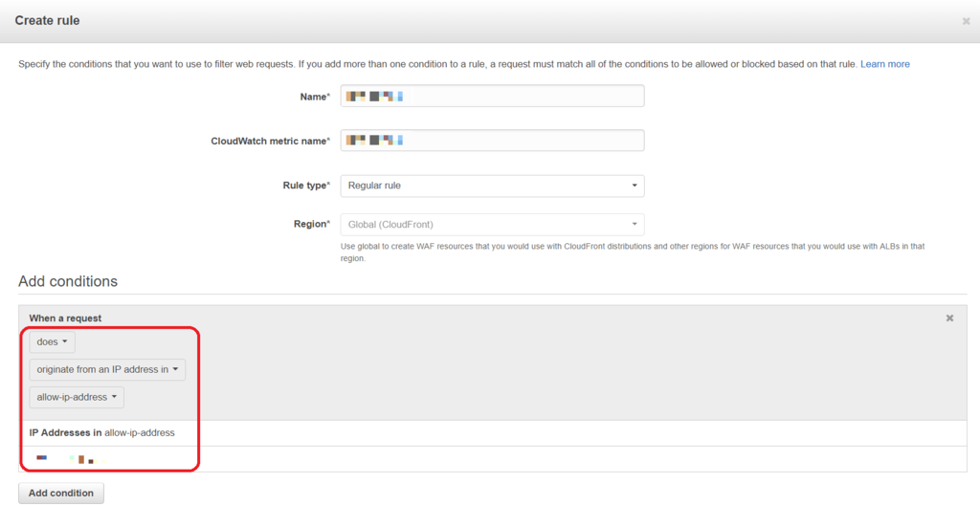Open the allow-ip-address selector dropdown

(x=77, y=397)
